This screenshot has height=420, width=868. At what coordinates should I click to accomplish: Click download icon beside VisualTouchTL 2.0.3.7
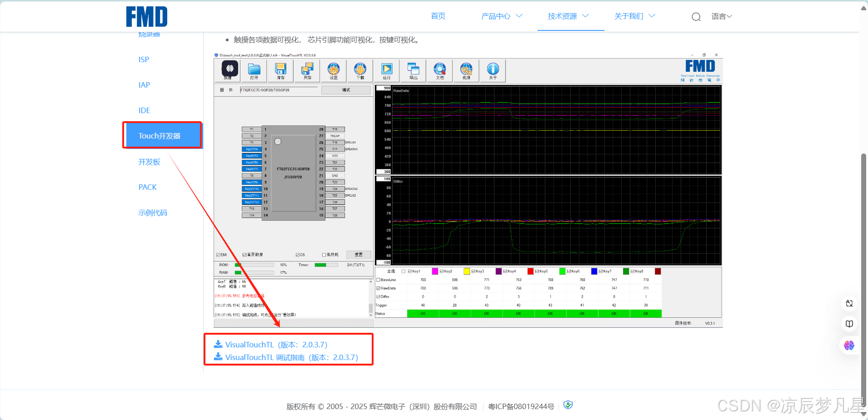tap(218, 344)
